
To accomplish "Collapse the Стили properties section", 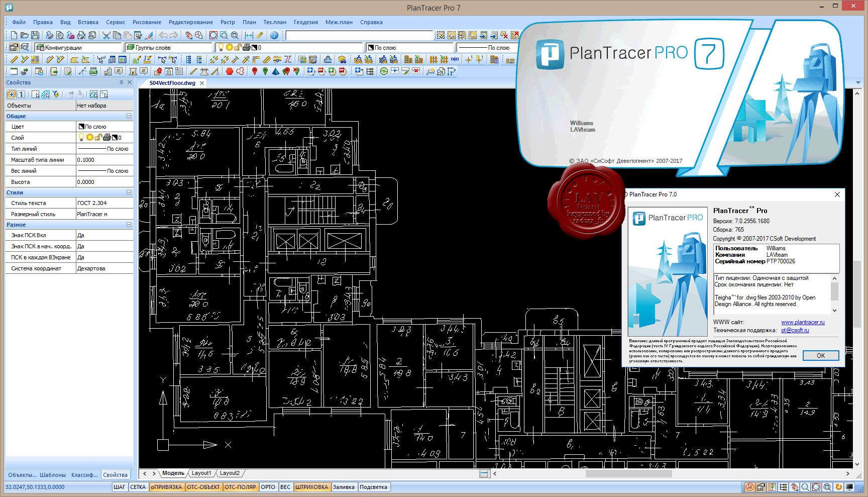I will click(129, 192).
